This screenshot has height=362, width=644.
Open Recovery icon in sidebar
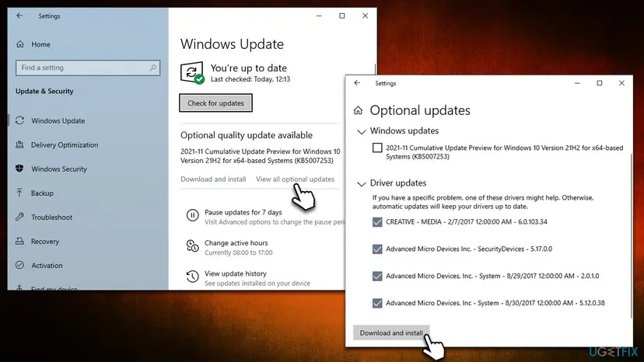click(19, 241)
